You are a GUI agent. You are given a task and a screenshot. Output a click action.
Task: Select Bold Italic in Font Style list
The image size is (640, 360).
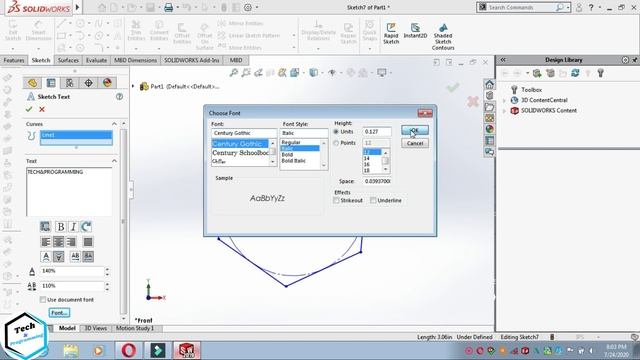click(x=293, y=161)
